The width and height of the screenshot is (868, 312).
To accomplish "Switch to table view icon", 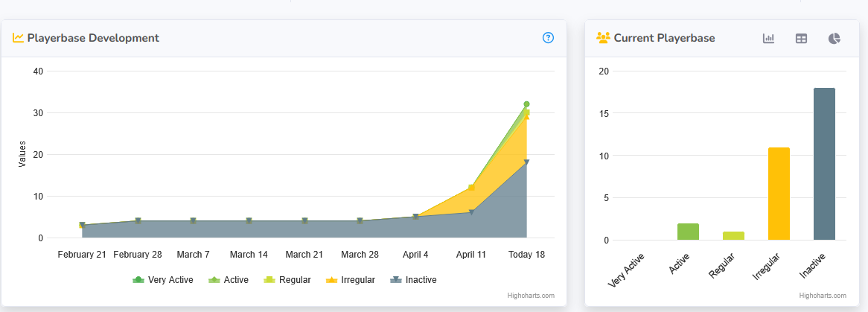I will (801, 38).
